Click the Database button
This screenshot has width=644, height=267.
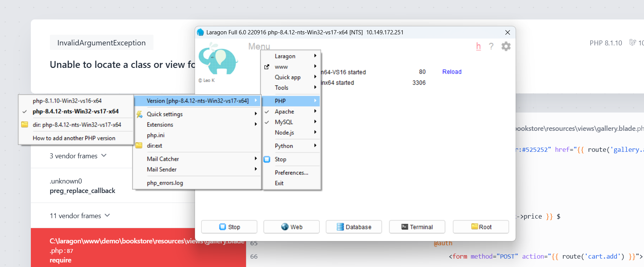[x=354, y=227]
